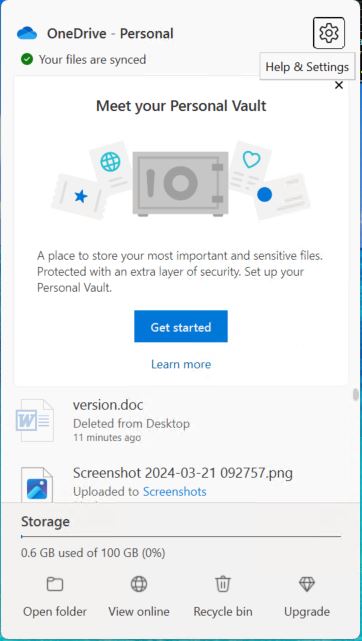This screenshot has width=362, height=641.
Task: Click the Storage heading
Action: 45,522
